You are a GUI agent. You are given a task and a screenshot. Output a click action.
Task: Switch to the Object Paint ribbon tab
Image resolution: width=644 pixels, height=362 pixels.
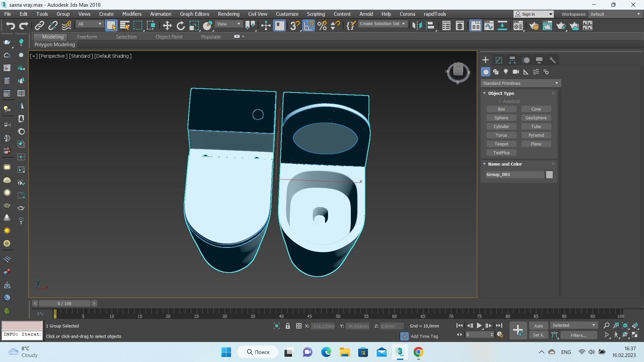(x=169, y=37)
